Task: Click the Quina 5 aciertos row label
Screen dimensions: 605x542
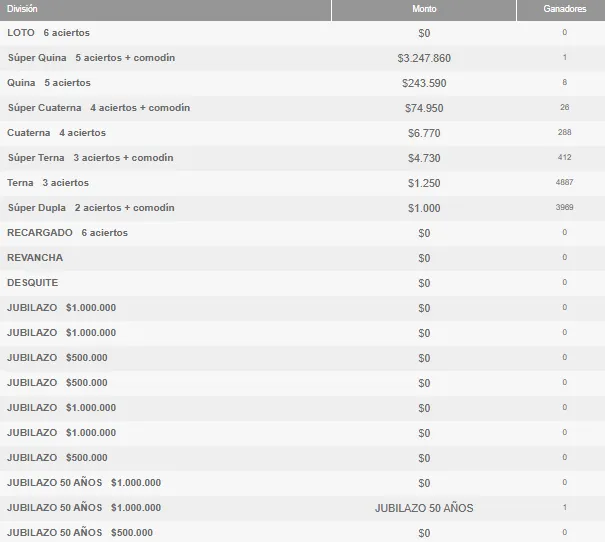Action: (x=49, y=83)
